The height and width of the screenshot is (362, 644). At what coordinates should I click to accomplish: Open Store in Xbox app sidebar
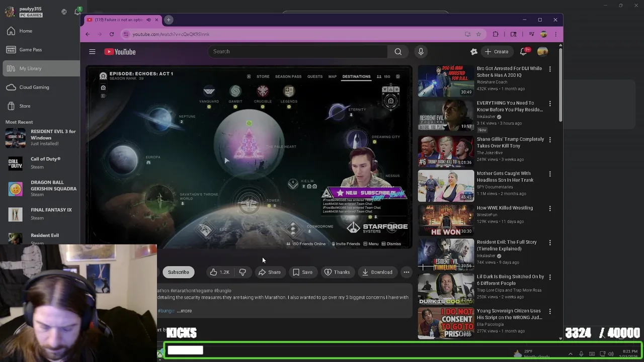coord(40,106)
